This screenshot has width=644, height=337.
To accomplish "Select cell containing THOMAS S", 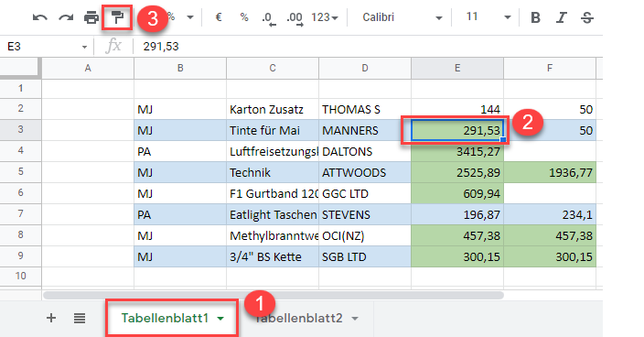I will click(365, 109).
